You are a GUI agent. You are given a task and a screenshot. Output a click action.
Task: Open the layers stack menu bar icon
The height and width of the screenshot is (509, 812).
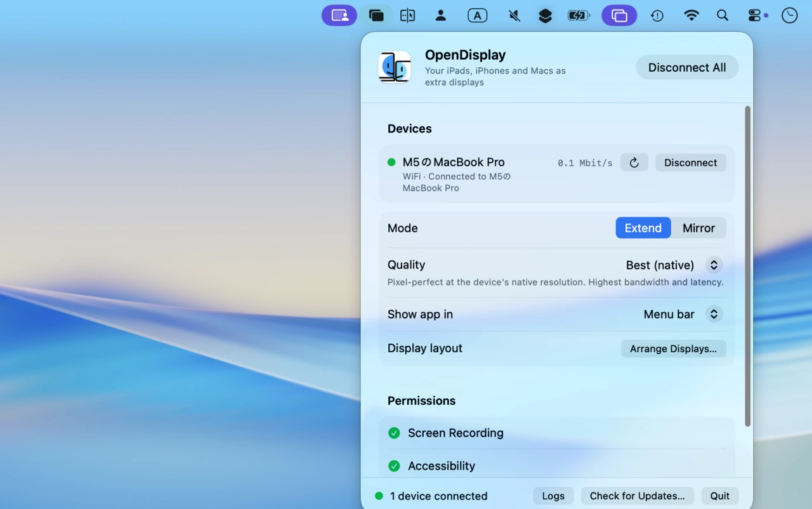545,15
